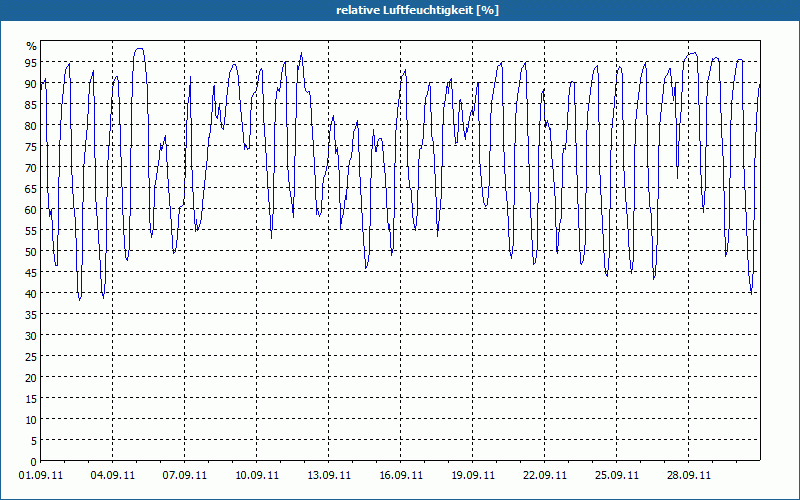Click the date label 25.09.11
This screenshot has width=800, height=500.
coord(616,475)
